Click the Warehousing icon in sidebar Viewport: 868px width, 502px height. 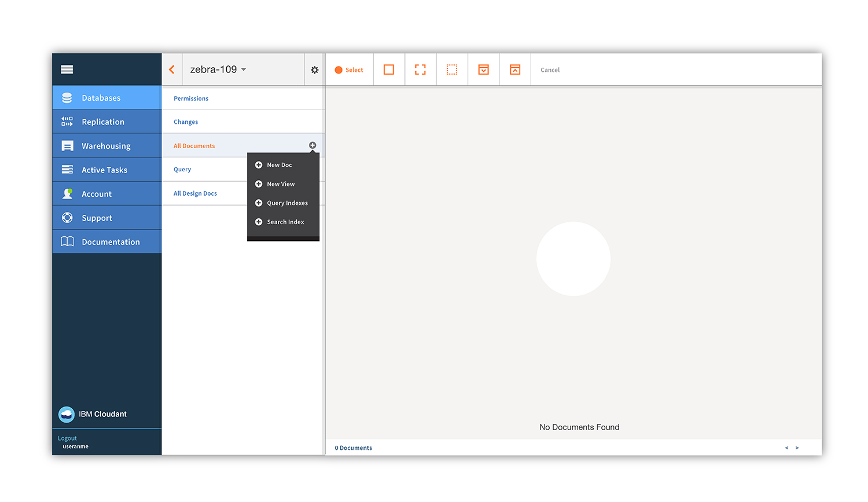67,146
